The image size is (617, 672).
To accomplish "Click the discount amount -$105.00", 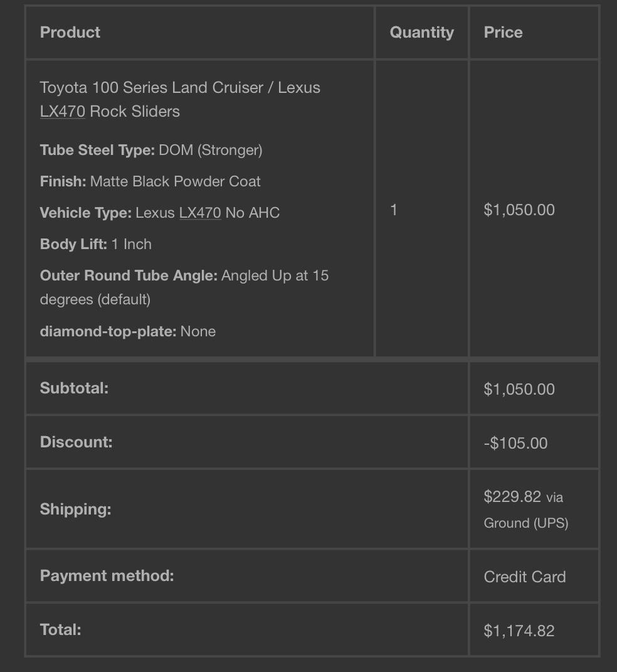I will 515,443.
